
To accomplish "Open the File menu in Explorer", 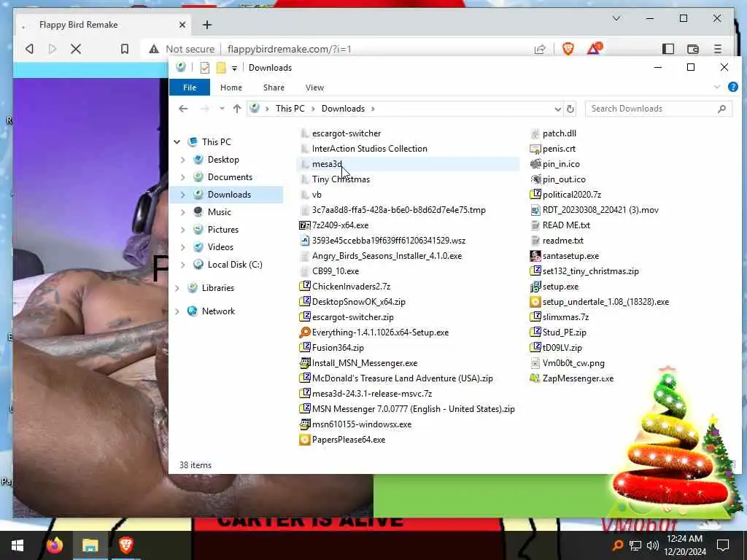I will [190, 87].
